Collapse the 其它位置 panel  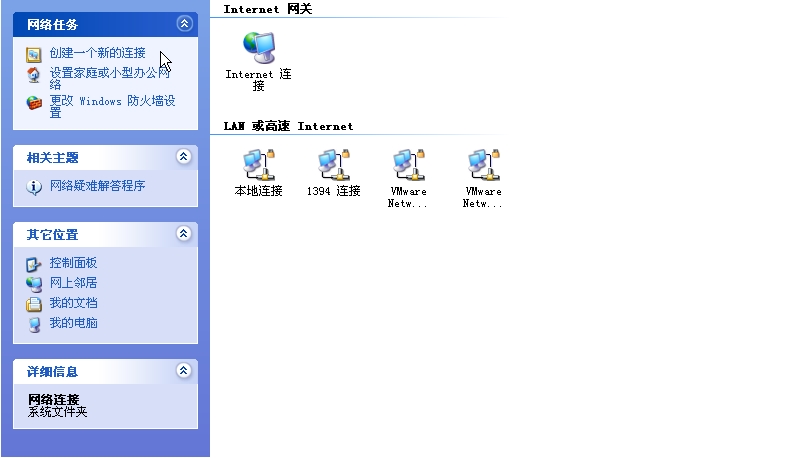pos(183,233)
